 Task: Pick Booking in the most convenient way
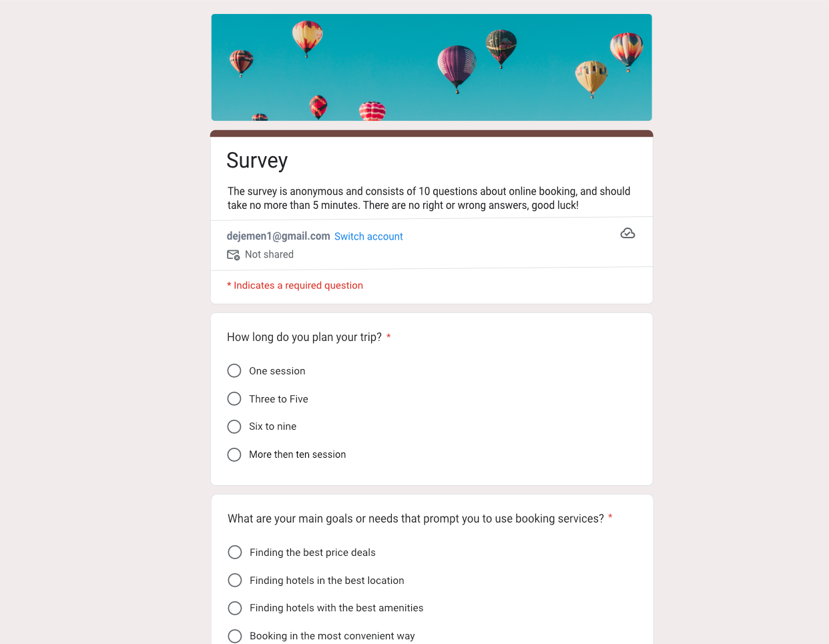235,636
